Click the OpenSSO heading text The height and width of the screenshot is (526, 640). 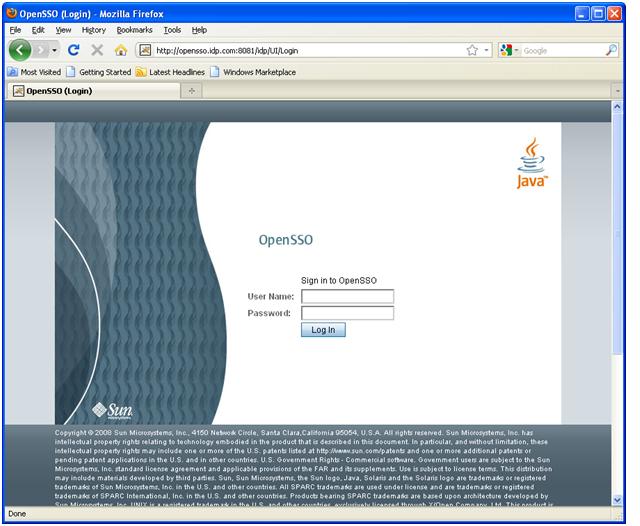pyautogui.click(x=286, y=240)
